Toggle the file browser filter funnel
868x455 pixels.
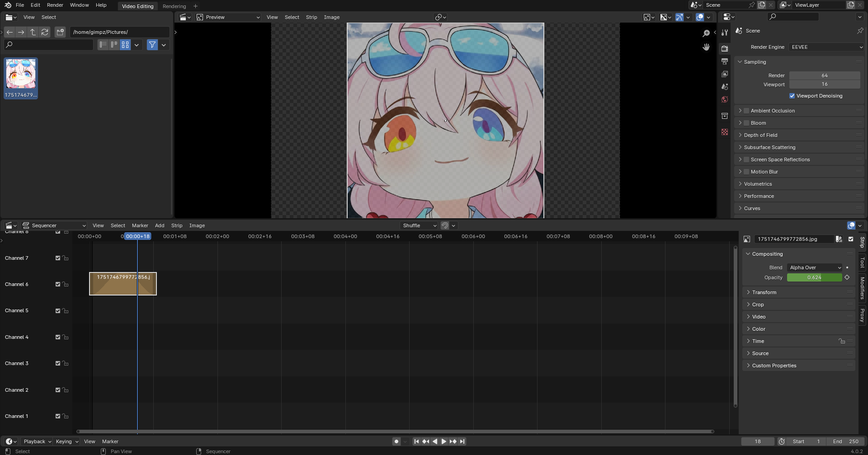(x=152, y=45)
